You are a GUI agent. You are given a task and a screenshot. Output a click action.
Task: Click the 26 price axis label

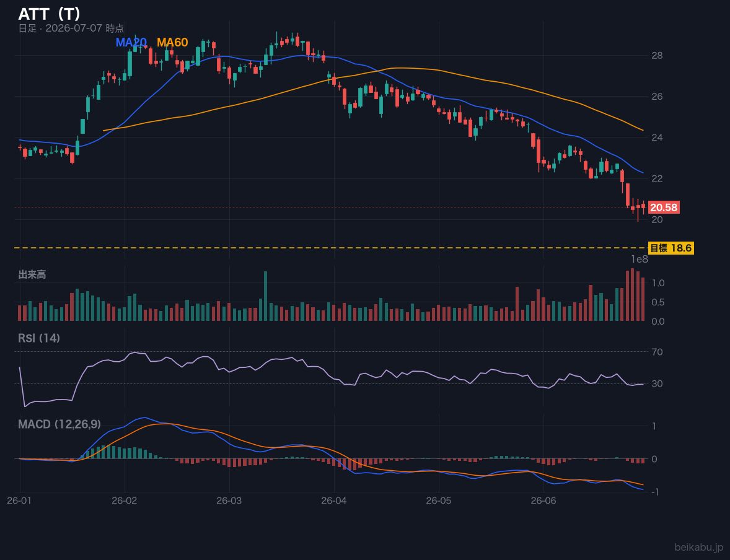click(657, 97)
